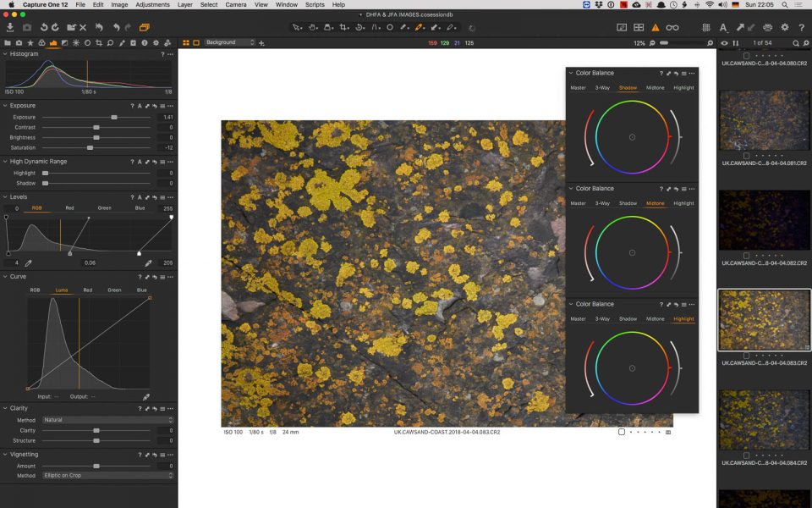Toggle browser visibility eye icon
This screenshot has width=812, height=508.
[724, 42]
